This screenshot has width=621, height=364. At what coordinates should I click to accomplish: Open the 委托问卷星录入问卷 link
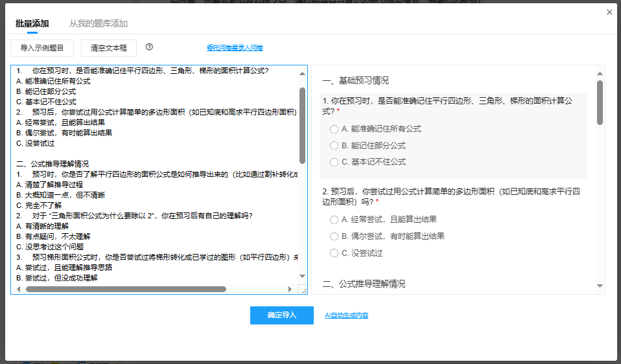click(235, 48)
